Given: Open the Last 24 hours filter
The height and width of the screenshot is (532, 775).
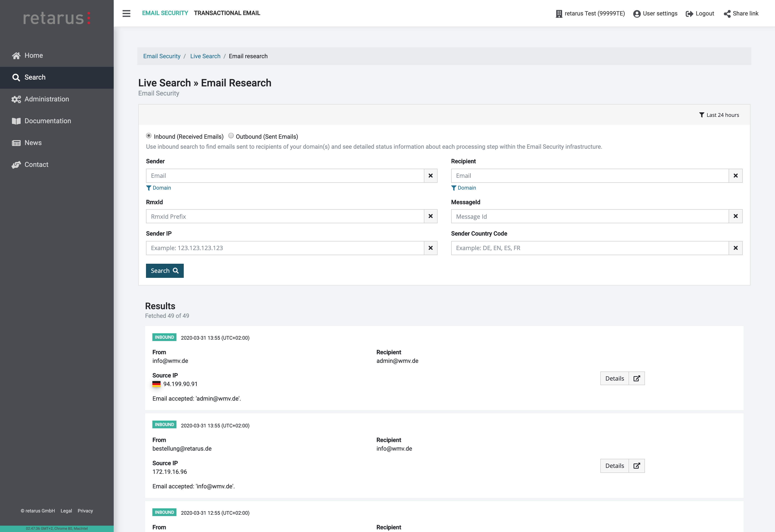Looking at the screenshot, I should [x=719, y=115].
